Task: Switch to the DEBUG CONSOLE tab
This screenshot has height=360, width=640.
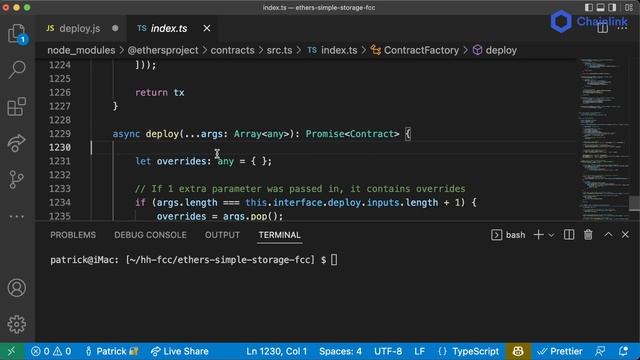Action: pyautogui.click(x=150, y=235)
